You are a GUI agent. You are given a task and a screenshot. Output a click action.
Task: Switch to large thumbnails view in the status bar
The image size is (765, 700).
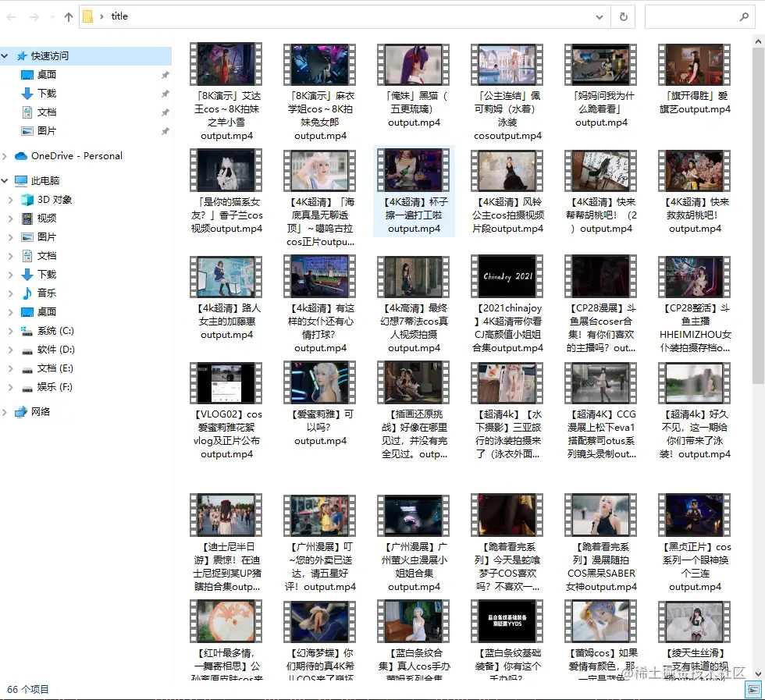pos(753,690)
